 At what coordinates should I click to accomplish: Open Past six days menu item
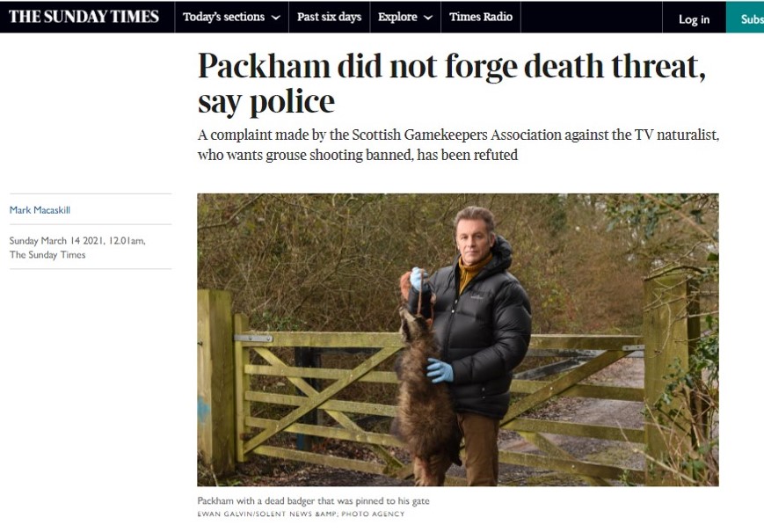coord(330,17)
